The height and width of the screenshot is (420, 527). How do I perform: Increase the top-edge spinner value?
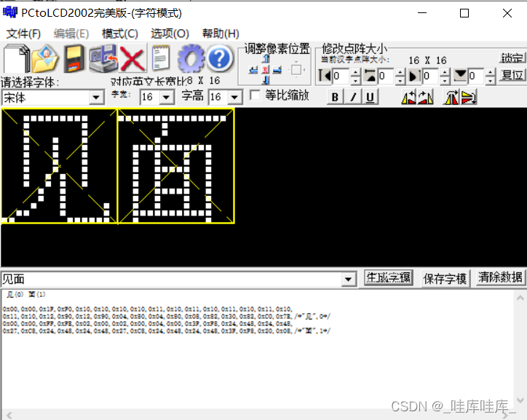[400, 72]
